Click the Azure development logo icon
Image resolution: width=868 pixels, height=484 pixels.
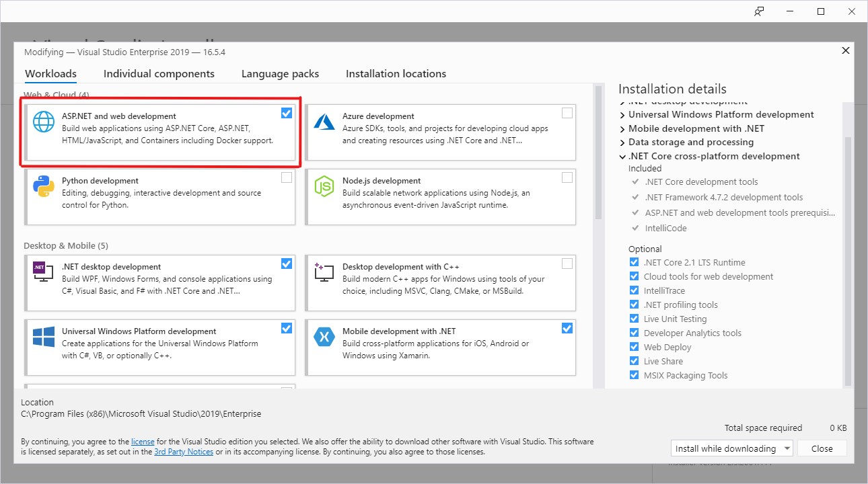click(x=324, y=122)
